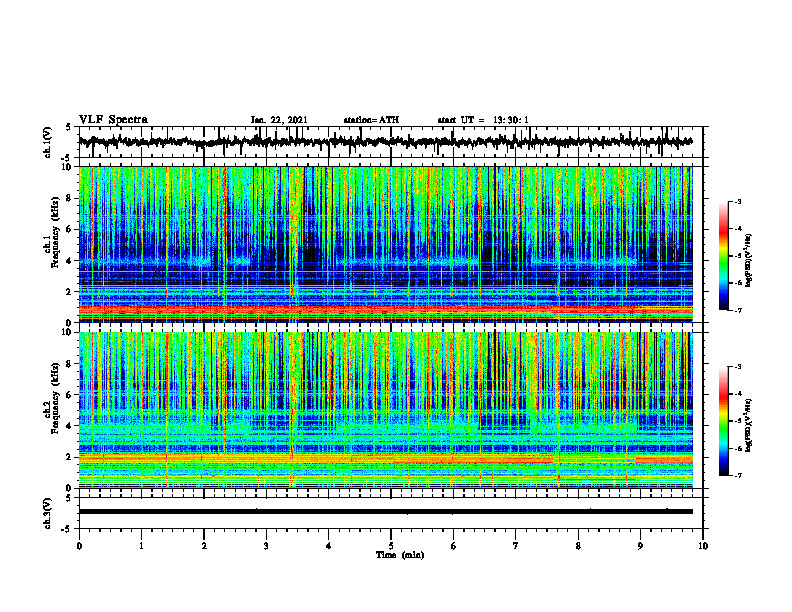Click inside the ch.1 spectrogram panel
This screenshot has width=792, height=612.
click(385, 244)
